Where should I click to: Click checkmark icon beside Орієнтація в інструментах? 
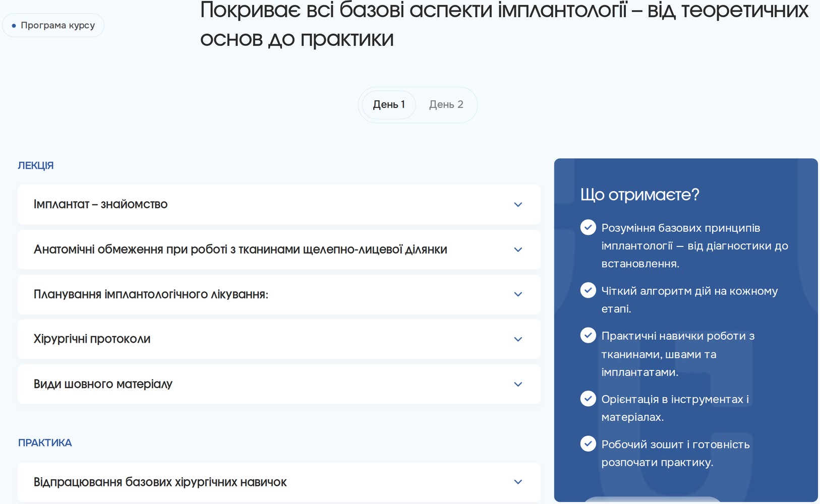tap(588, 399)
